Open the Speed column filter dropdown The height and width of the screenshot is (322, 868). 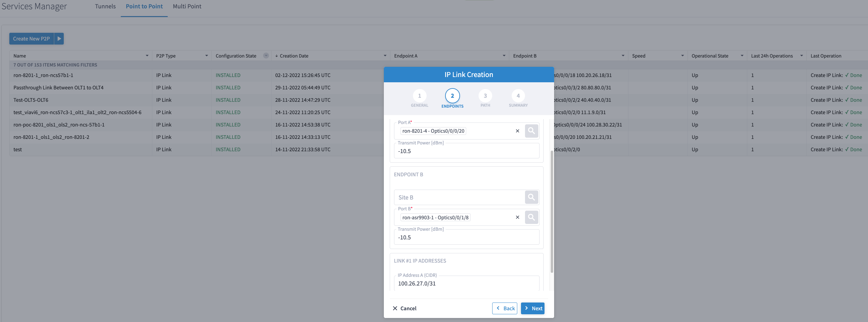pos(683,56)
